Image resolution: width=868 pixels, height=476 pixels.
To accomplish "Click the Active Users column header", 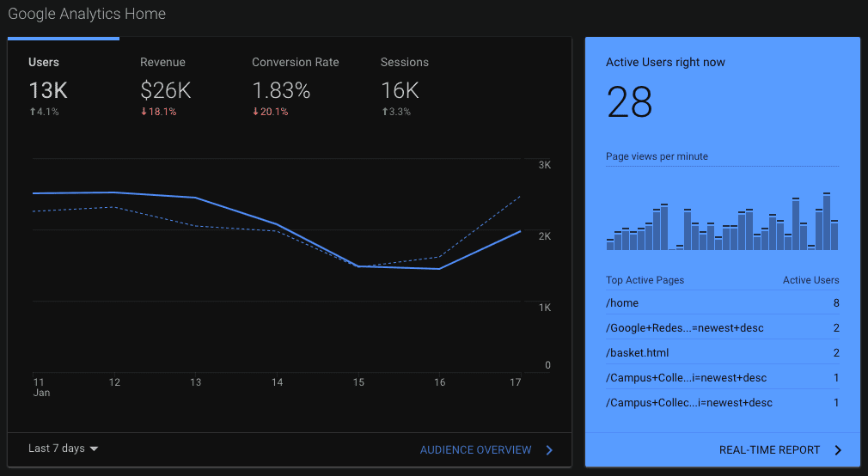I will (811, 280).
